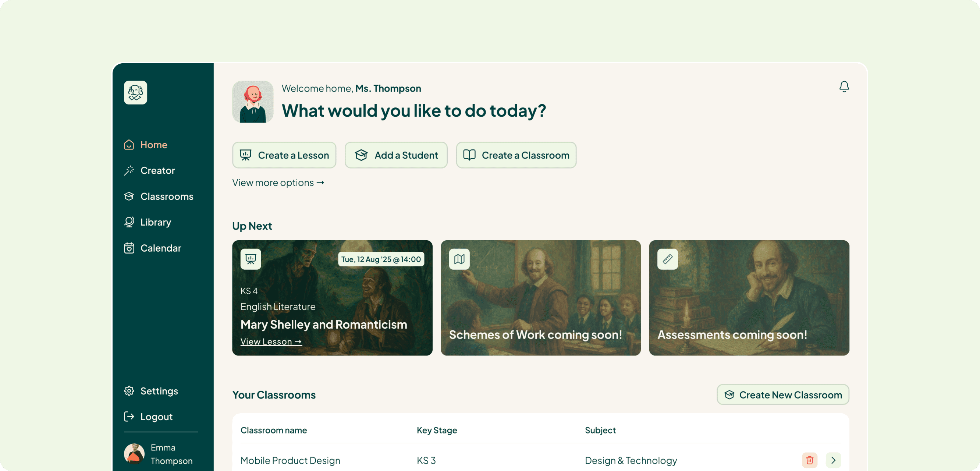Expand View more options
The image size is (980, 471).
278,183
